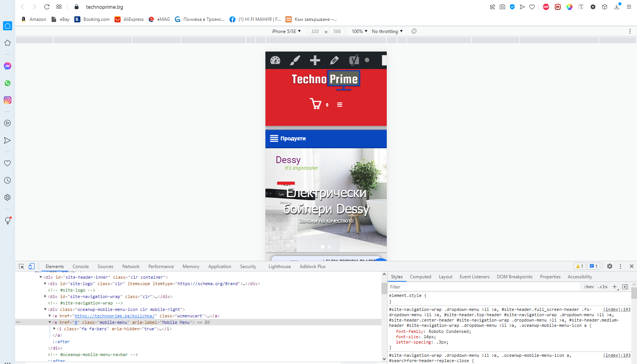Click the kolichka URL link in Elements

(114, 316)
